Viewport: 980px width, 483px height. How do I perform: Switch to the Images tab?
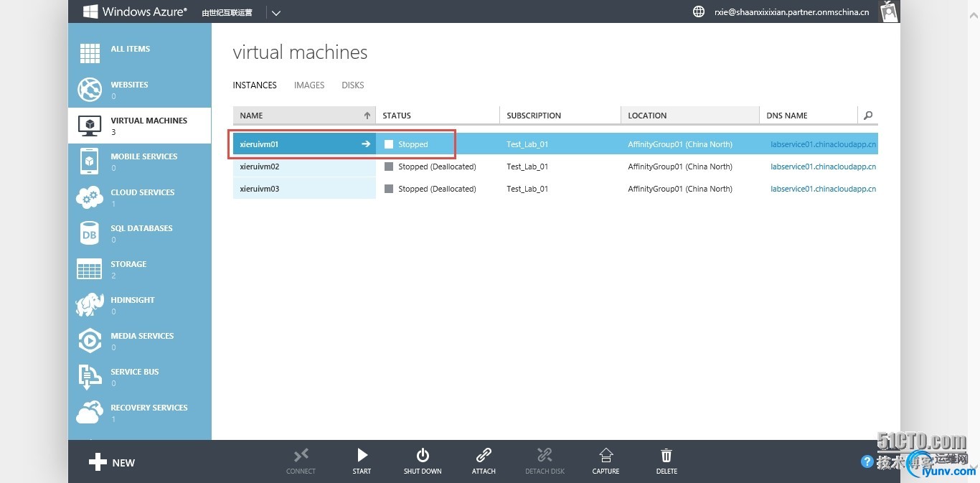click(x=309, y=85)
